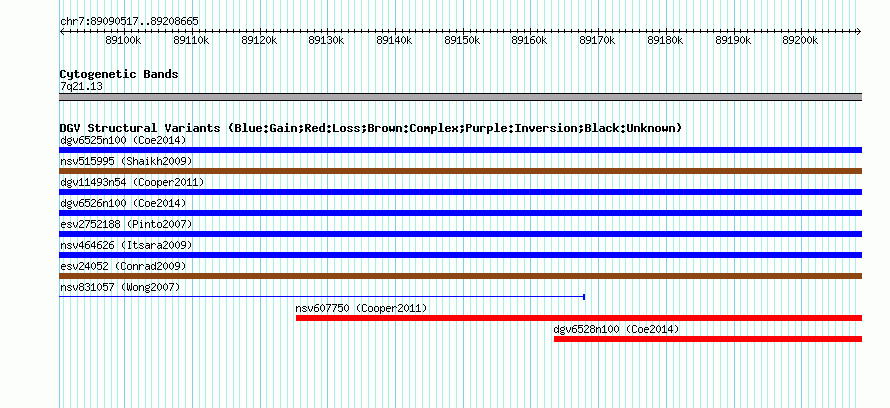Click the brown complex bar under nsv515995

pyautogui.click(x=460, y=171)
